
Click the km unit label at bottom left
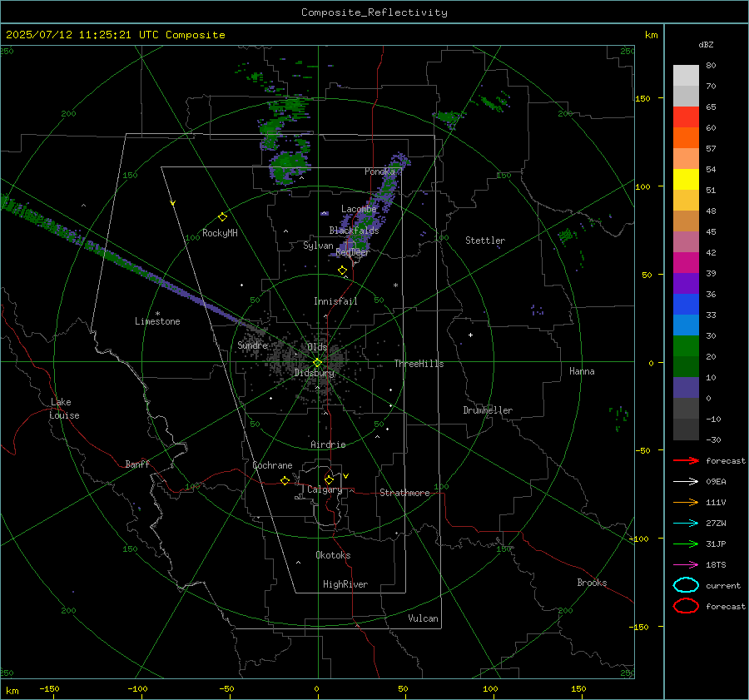(12, 691)
